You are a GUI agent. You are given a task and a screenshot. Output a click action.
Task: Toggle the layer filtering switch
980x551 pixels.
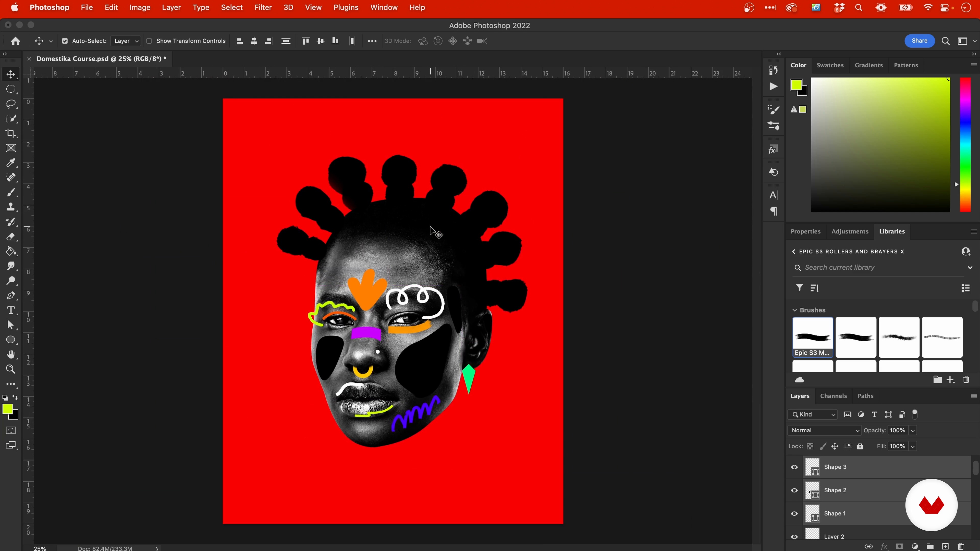915,414
